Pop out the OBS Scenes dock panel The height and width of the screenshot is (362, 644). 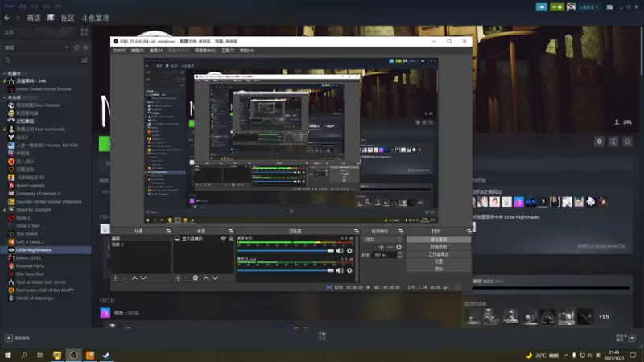click(168, 231)
